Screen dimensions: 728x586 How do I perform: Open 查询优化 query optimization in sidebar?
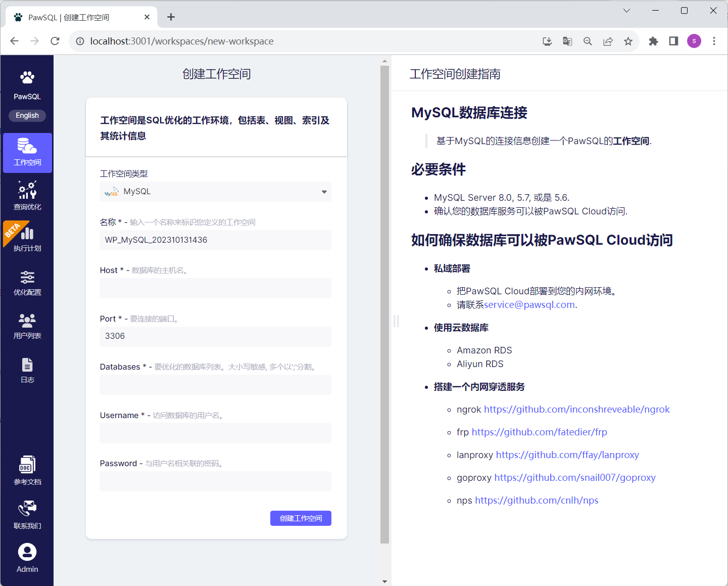(x=27, y=196)
